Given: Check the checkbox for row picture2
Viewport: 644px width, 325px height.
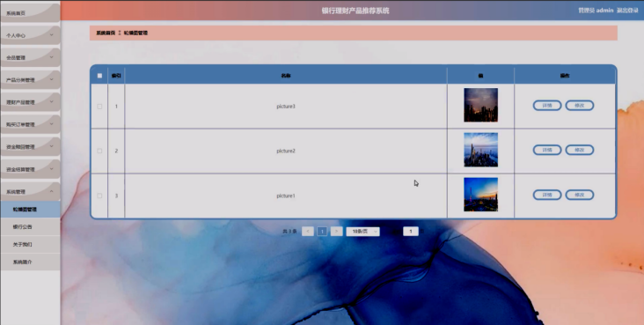Looking at the screenshot, I should pyautogui.click(x=99, y=151).
